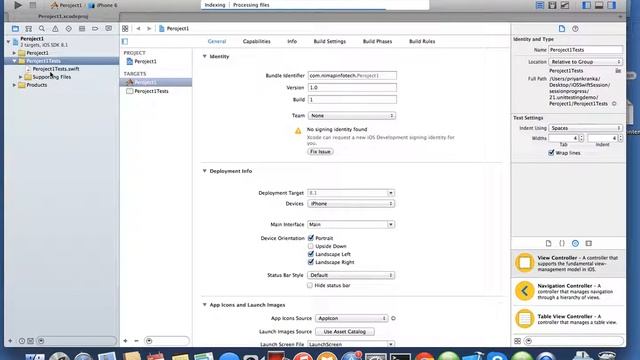Click the Bundle Identifier field
The image size is (640, 360).
352,76
